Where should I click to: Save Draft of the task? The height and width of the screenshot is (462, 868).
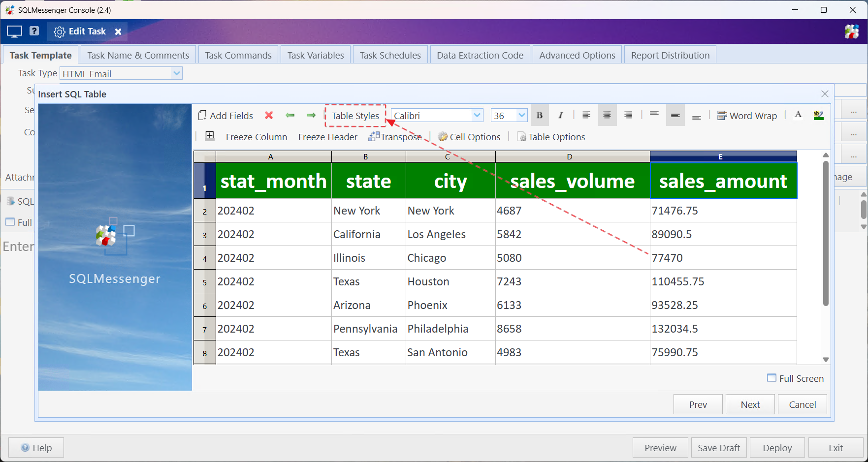pyautogui.click(x=719, y=448)
